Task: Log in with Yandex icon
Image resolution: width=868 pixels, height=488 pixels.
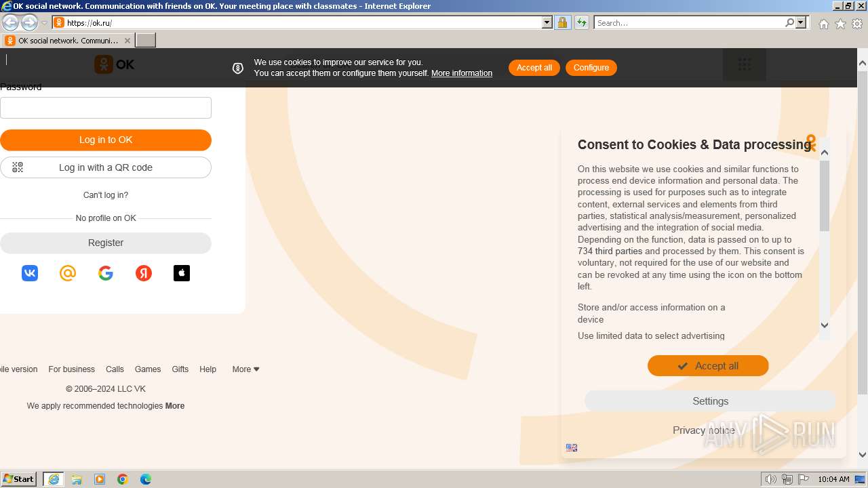Action: [144, 273]
